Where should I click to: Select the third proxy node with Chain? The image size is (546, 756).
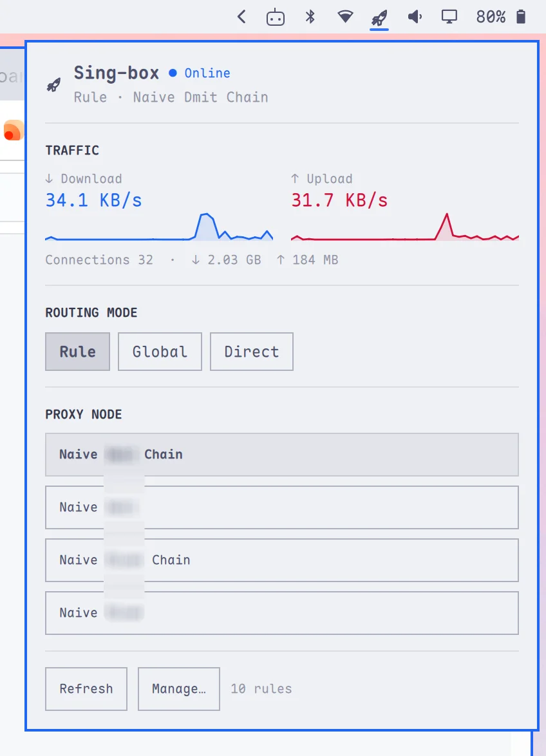(282, 560)
